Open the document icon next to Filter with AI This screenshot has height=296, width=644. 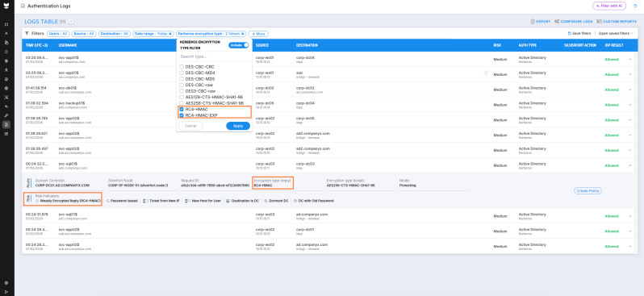(x=636, y=6)
